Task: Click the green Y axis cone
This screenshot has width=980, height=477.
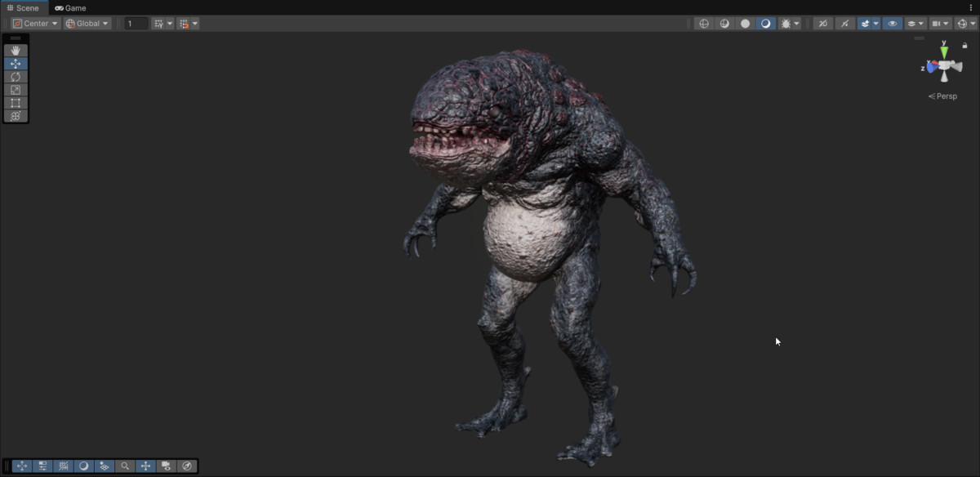Action: [x=944, y=52]
